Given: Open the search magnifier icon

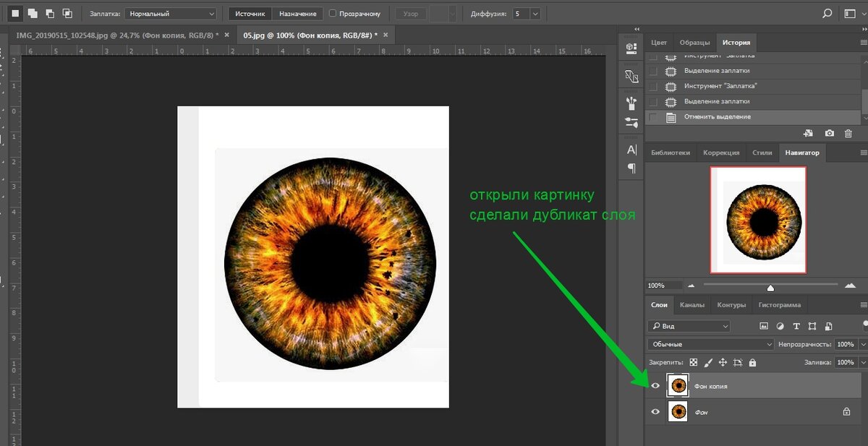Looking at the screenshot, I should pyautogui.click(x=827, y=13).
